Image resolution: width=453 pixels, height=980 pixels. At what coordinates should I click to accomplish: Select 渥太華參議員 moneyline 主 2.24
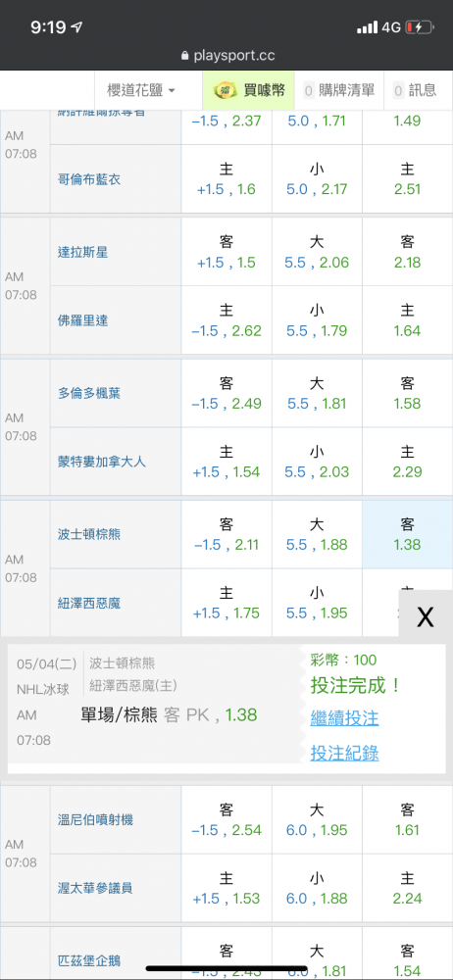407,888
